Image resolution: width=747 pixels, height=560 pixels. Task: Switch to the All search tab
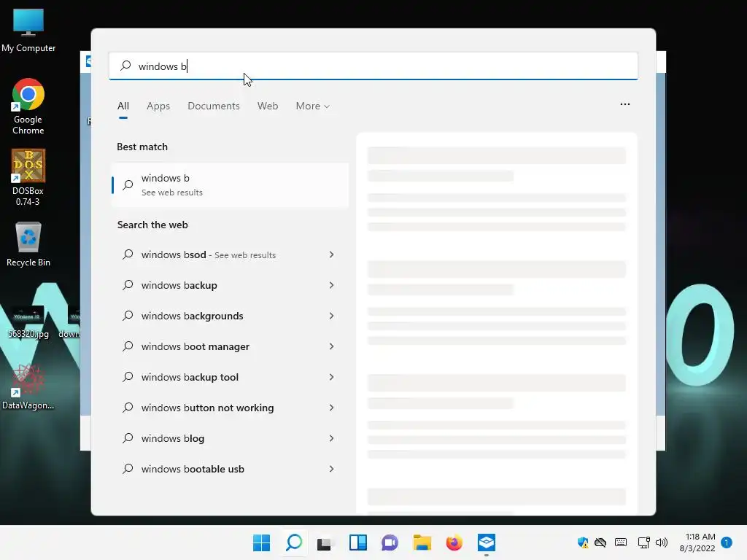pyautogui.click(x=123, y=106)
